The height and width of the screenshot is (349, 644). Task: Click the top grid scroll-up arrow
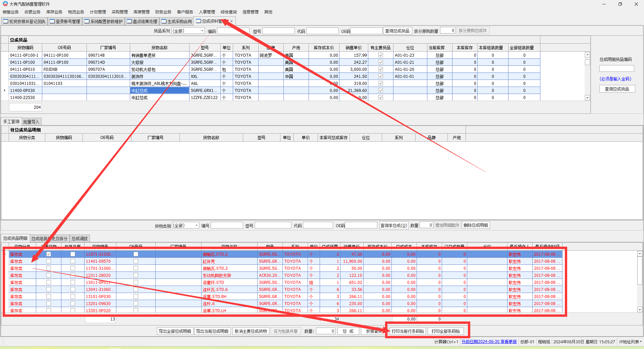click(x=587, y=55)
